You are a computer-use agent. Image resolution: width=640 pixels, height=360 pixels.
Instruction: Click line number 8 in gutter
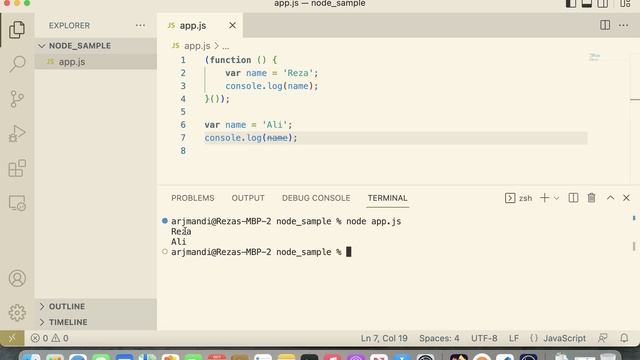tap(183, 151)
